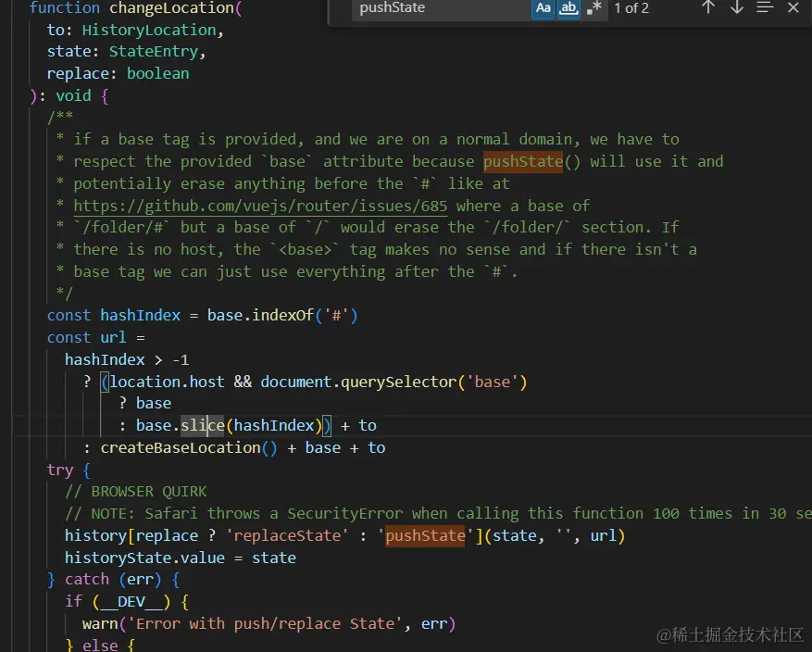Click the hashIndex constant declaration
Screen dimensions: 812x652
click(x=140, y=316)
